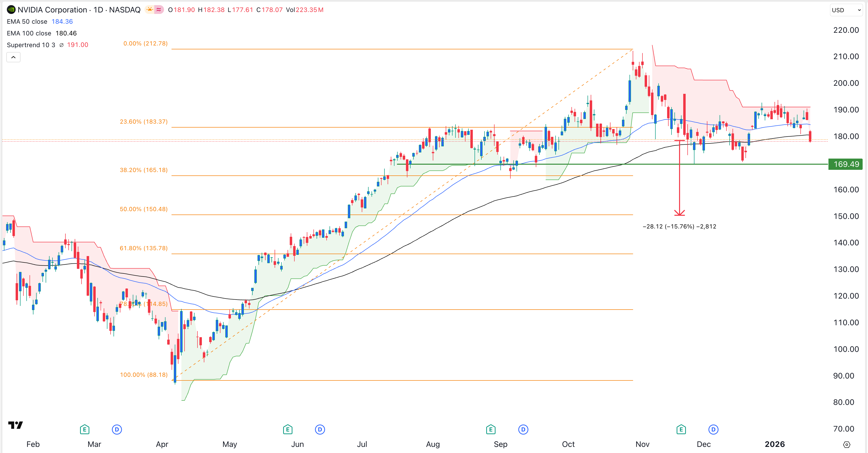The height and width of the screenshot is (453, 868).
Task: Click the EMA 100 value 180.46
Action: coord(66,33)
